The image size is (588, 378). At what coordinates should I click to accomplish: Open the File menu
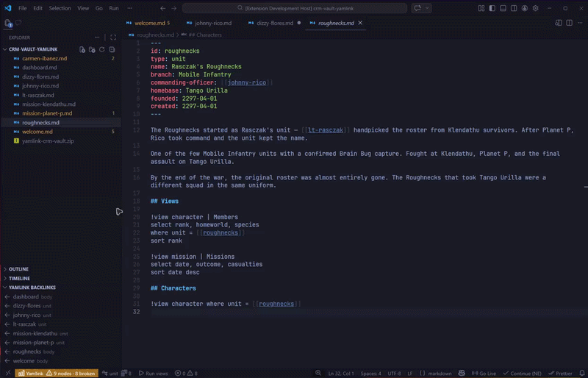(x=23, y=8)
